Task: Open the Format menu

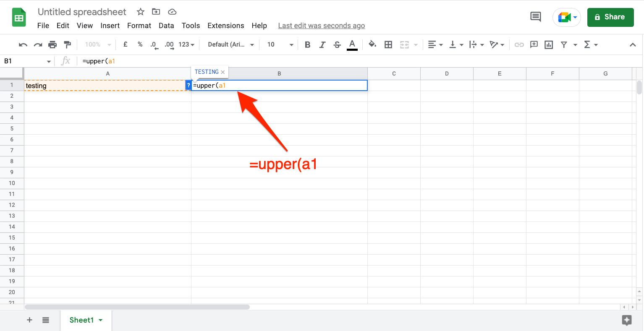Action: [x=139, y=26]
